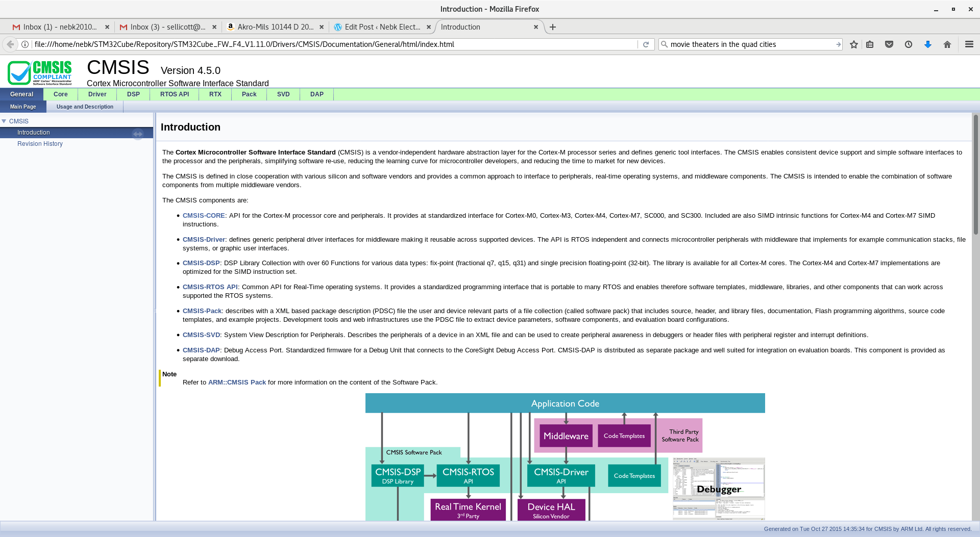Viewport: 980px width, 537px height.
Task: Follow the CMSIS-DAP link
Action: click(201, 350)
